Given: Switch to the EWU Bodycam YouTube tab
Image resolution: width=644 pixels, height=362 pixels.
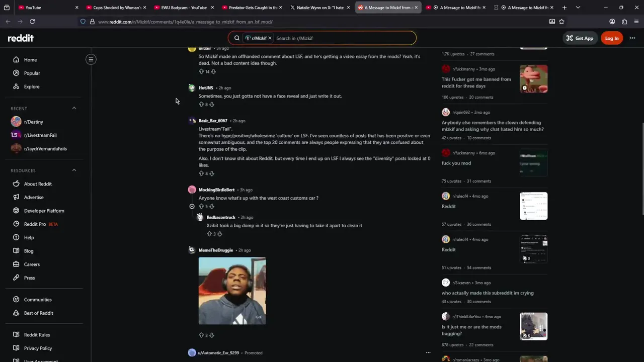Looking at the screenshot, I should point(184,8).
